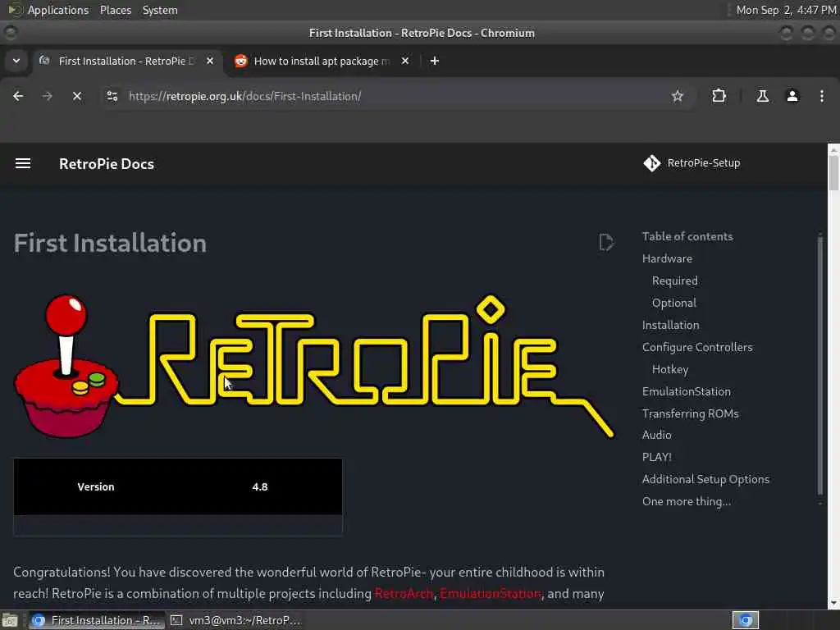Image resolution: width=840 pixels, height=630 pixels.
Task: Close the 'How to install apt package' tab
Action: point(405,61)
